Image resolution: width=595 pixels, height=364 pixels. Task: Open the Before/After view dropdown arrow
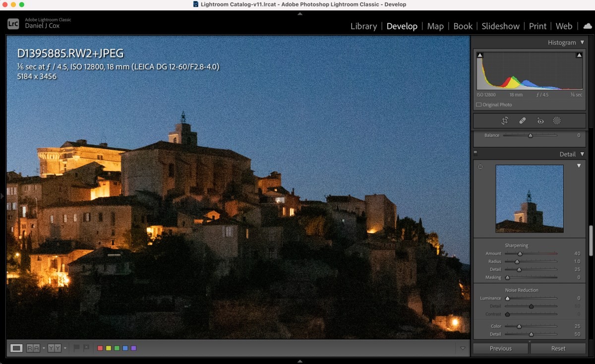(65, 349)
